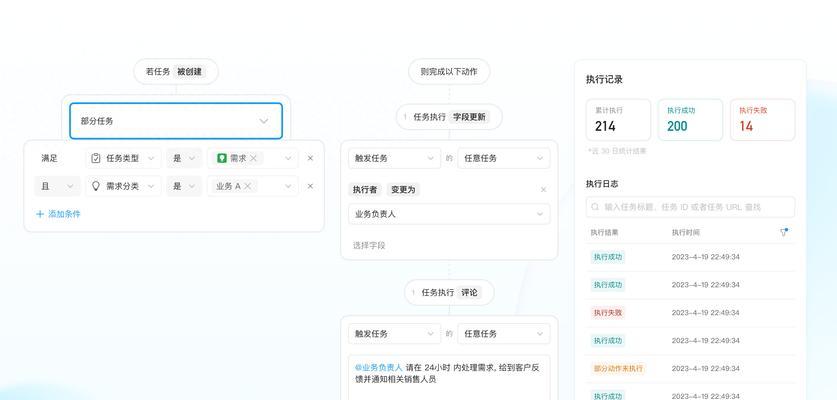Expand the 业务 A value dropdown arrow
The image size is (837, 400).
288,186
